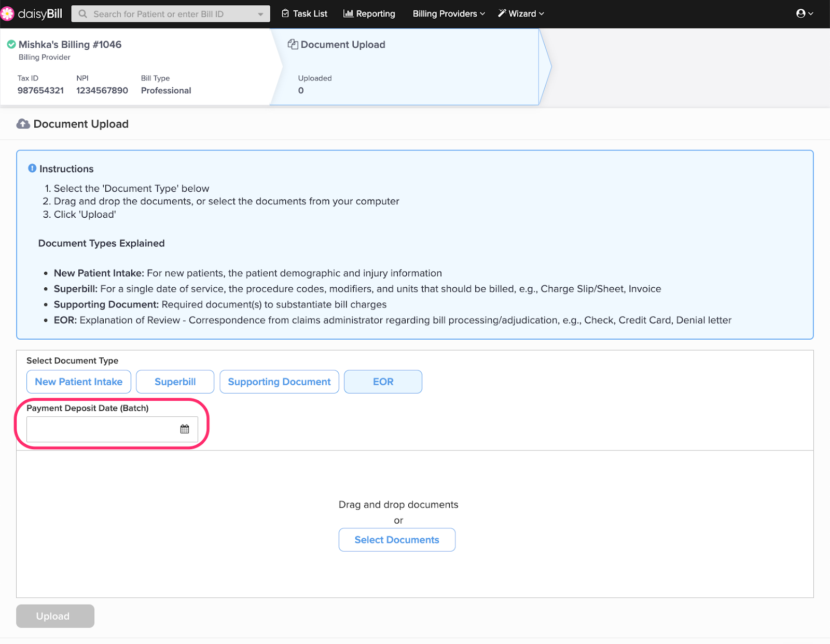Click the 'EOR:' explanation line
Image resolution: width=830 pixels, height=644 pixels.
coord(393,320)
